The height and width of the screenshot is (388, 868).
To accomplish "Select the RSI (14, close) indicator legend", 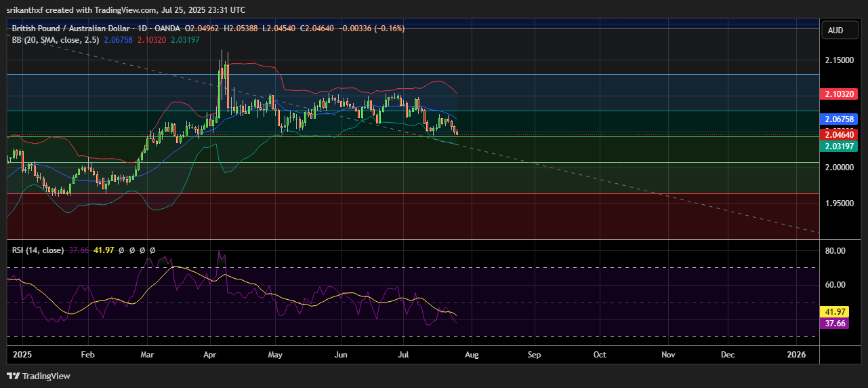I will [x=38, y=250].
